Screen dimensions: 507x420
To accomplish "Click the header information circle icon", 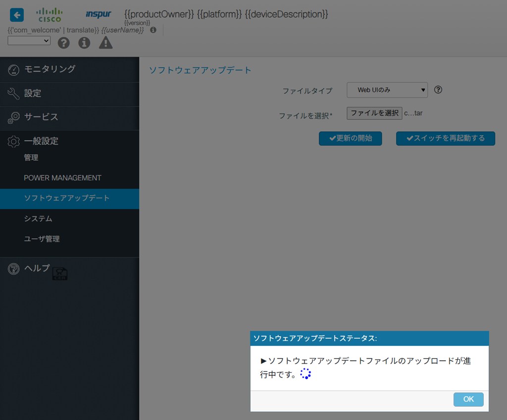I will (84, 43).
